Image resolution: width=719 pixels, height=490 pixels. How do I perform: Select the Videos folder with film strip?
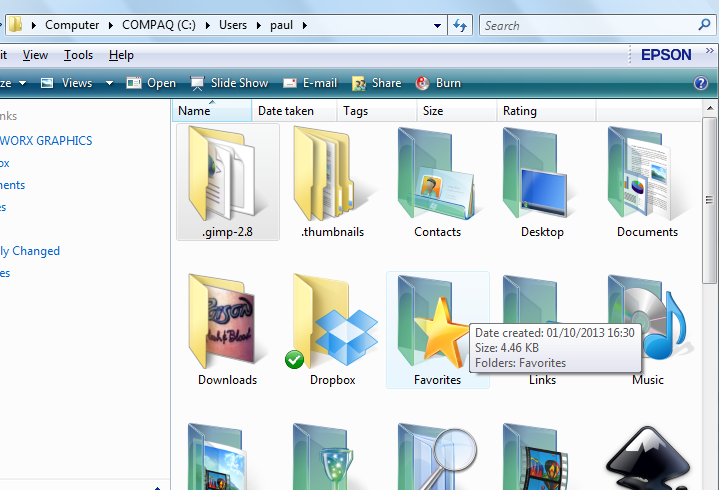(x=535, y=457)
